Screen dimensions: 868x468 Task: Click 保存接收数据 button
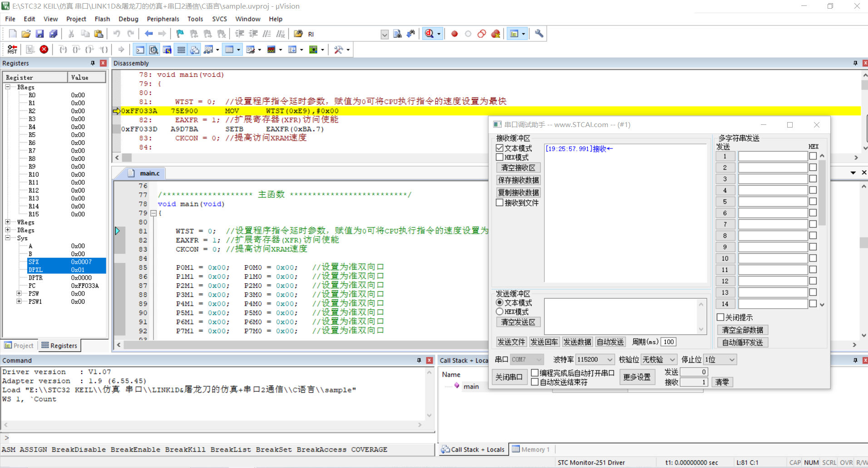click(518, 180)
